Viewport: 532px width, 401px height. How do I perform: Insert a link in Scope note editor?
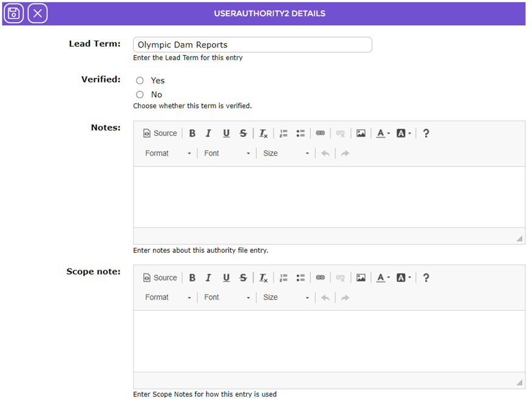click(320, 278)
